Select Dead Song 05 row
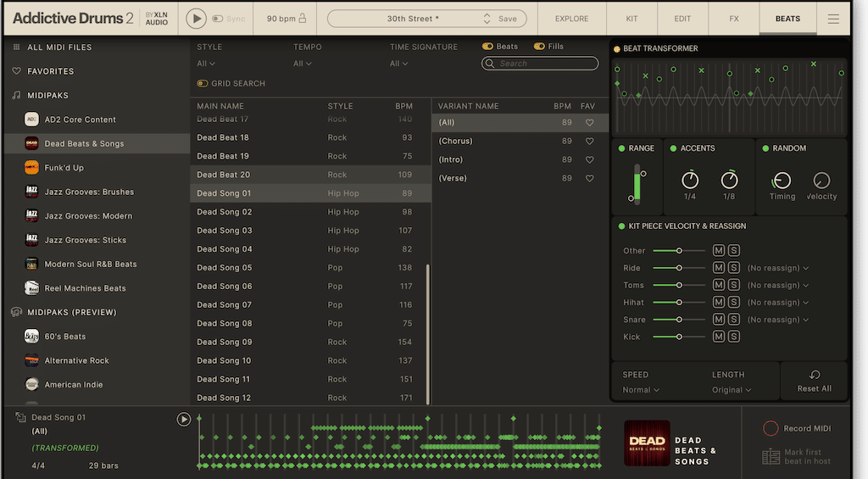This screenshot has width=868, height=479. (x=310, y=267)
